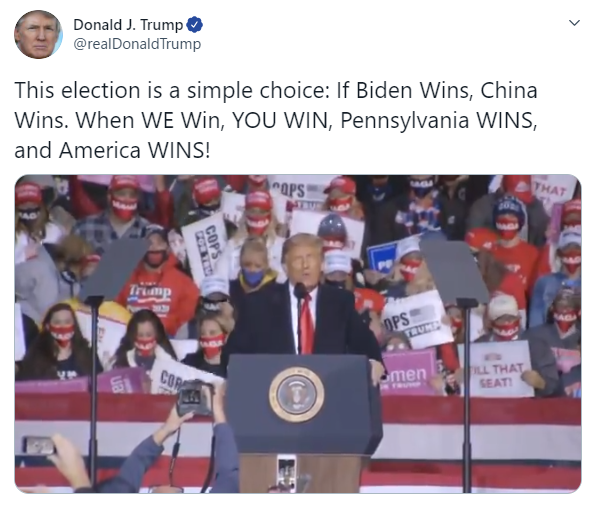Click the presidential seal on the podium
This screenshot has width=596, height=523.
296,395
